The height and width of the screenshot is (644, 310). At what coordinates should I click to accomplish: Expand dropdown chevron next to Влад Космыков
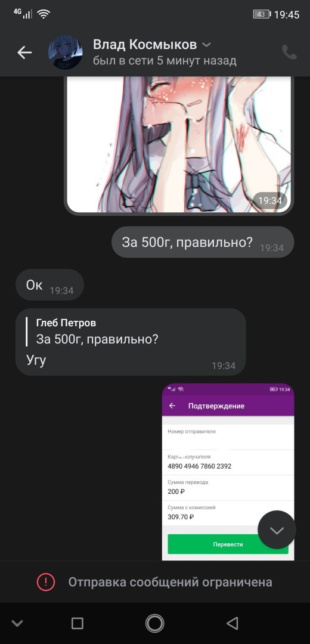click(207, 44)
